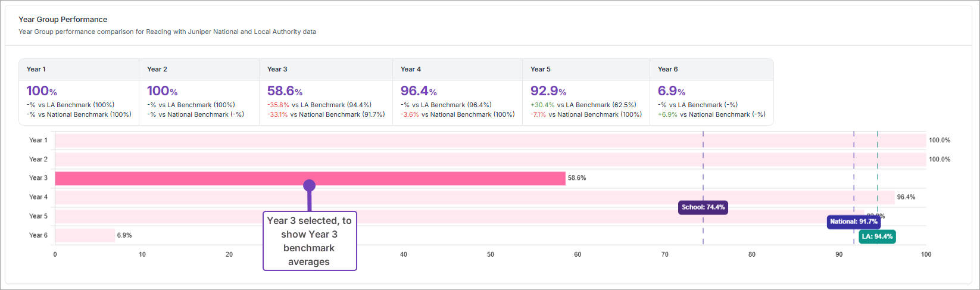Click the Year Group Performance heading
The width and height of the screenshot is (980, 290).
click(63, 20)
